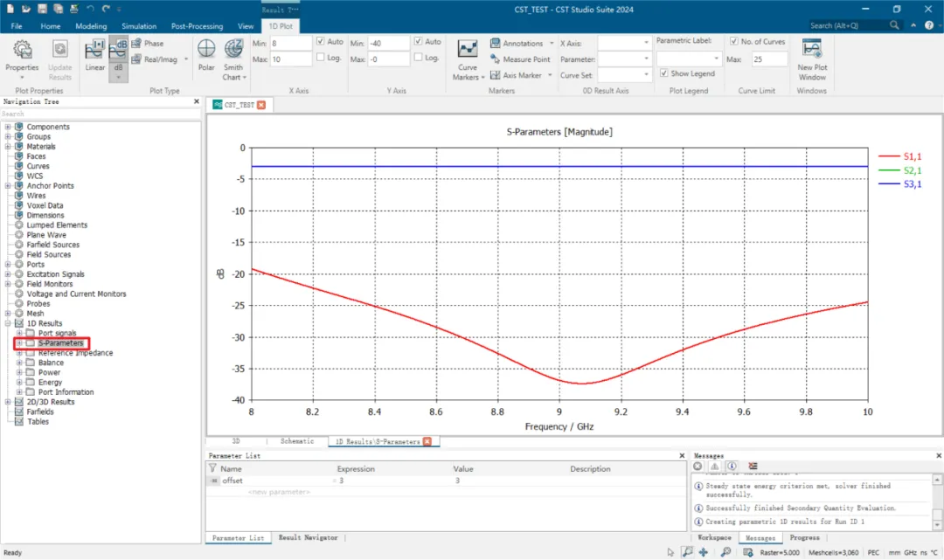Open the Curve Set dropdown
The width and height of the screenshot is (944, 560).
coord(624,75)
